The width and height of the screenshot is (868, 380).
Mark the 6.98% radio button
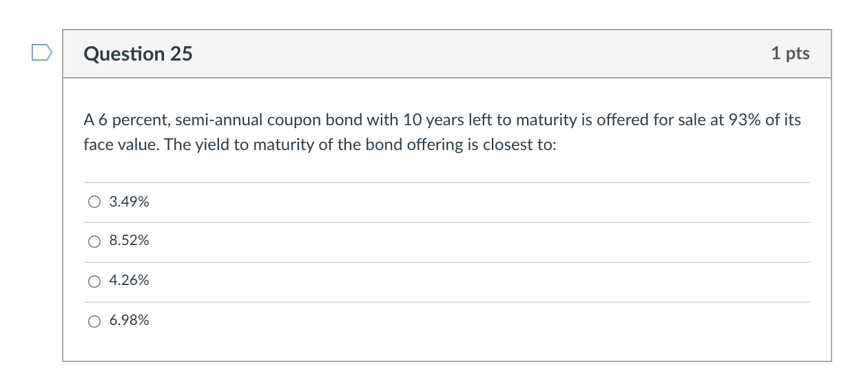(x=94, y=321)
